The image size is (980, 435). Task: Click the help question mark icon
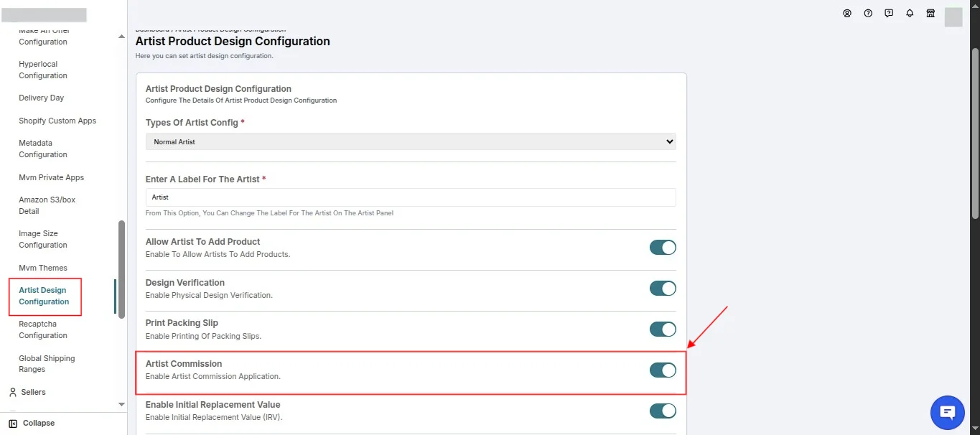[x=868, y=13]
